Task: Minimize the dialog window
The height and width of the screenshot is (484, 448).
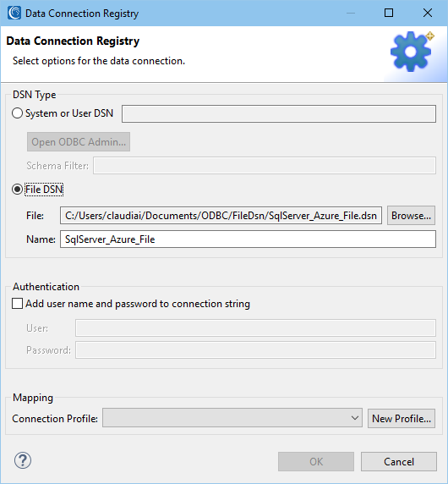Action: (x=351, y=13)
